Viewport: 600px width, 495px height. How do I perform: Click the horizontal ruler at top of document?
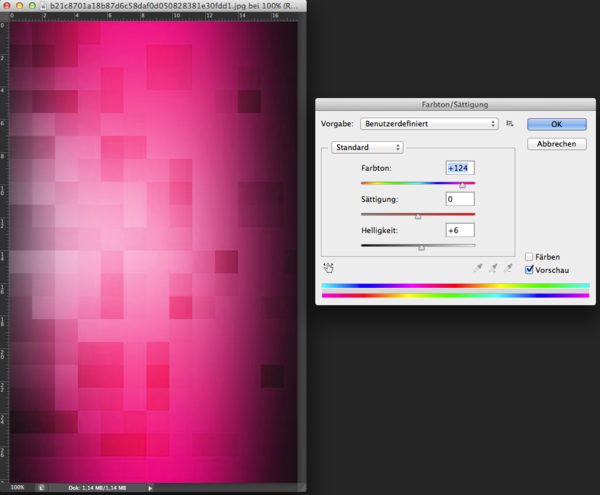[153, 16]
